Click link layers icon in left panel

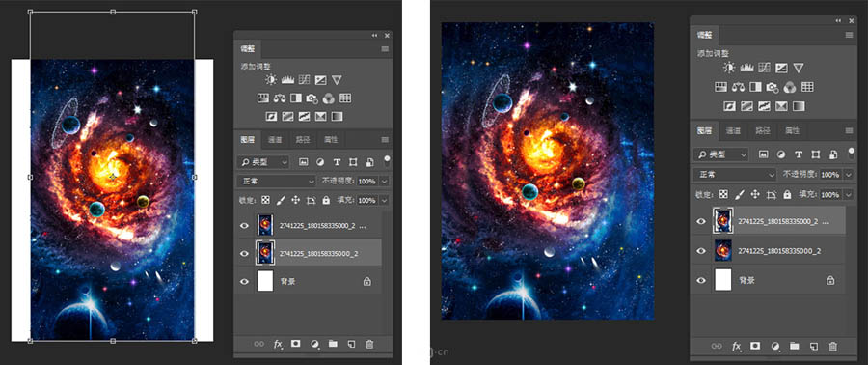click(x=259, y=344)
